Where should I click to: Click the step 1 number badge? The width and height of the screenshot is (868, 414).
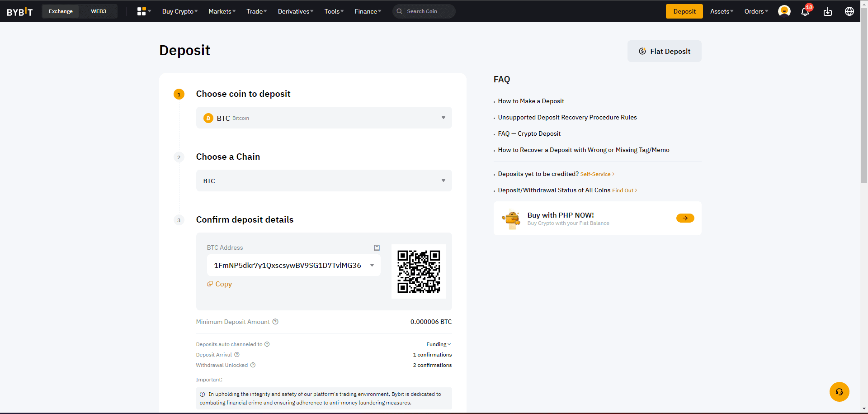pyautogui.click(x=179, y=94)
